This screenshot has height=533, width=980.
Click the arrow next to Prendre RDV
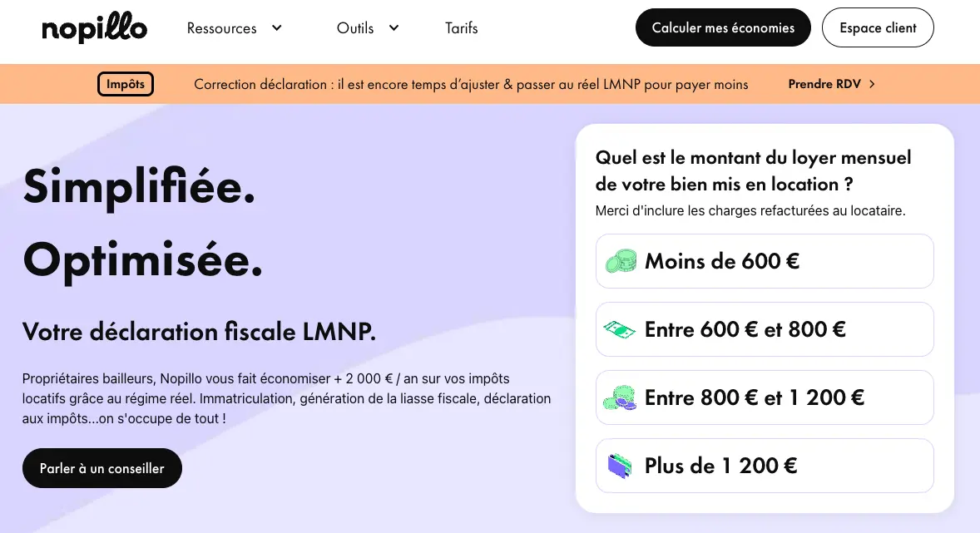pos(872,84)
